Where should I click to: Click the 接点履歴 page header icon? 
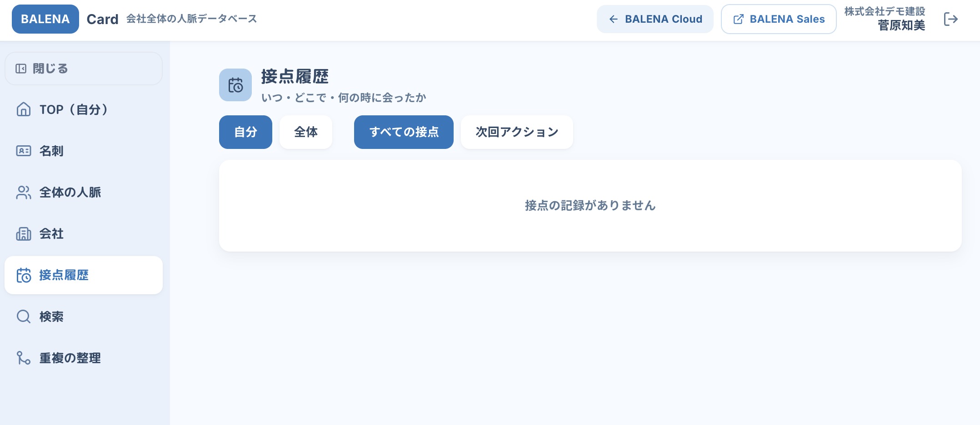235,85
